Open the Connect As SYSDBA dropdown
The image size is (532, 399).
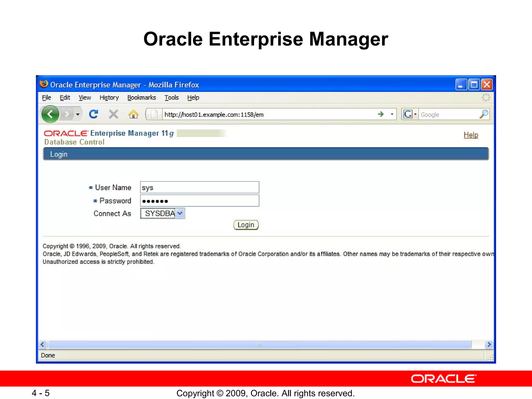(x=163, y=214)
